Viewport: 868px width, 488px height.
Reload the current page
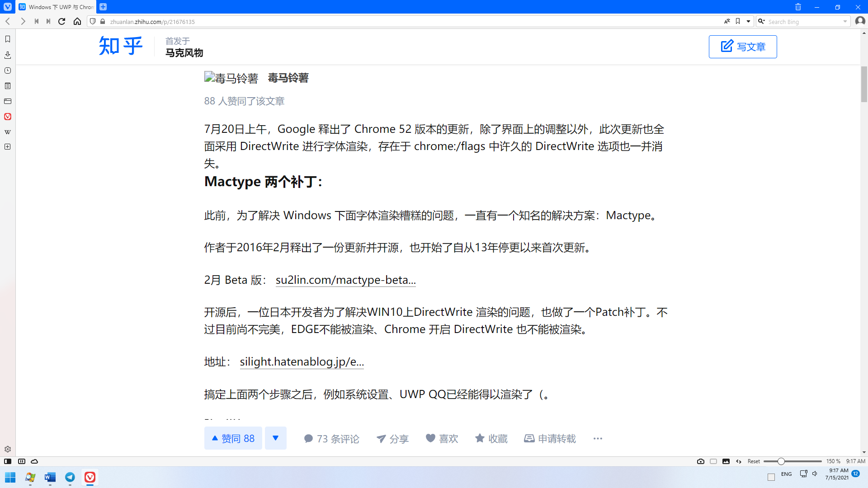pos(62,21)
